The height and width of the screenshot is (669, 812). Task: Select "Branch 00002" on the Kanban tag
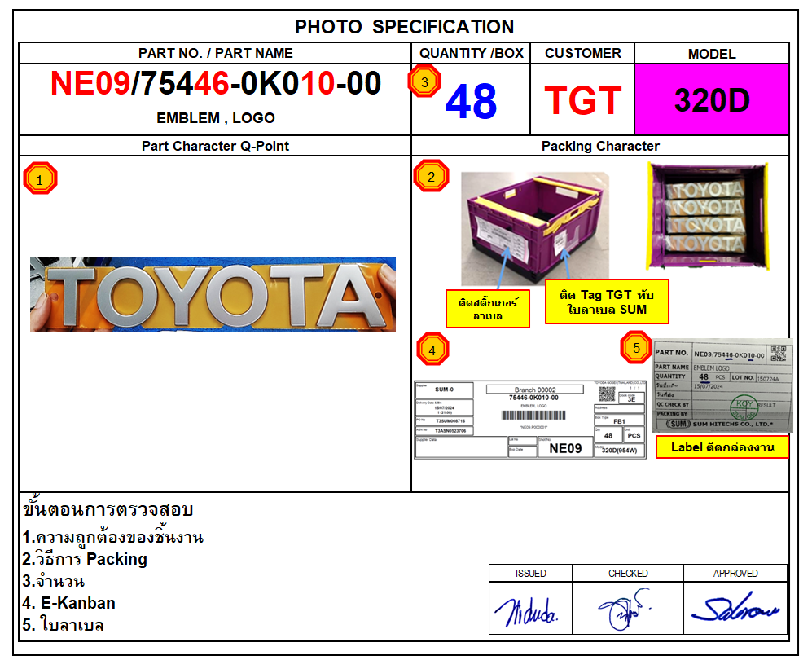point(535,390)
